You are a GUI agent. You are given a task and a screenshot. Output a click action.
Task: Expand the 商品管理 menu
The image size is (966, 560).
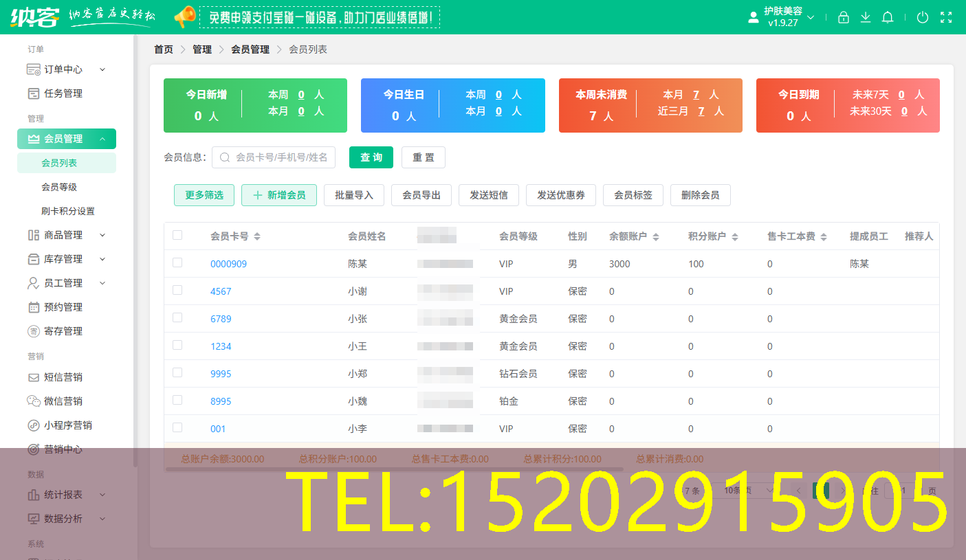62,234
